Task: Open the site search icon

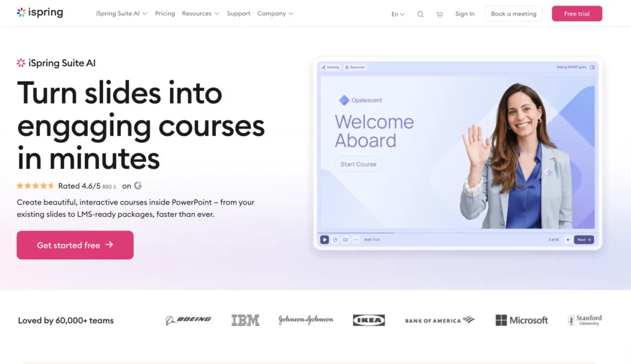Action: click(420, 14)
